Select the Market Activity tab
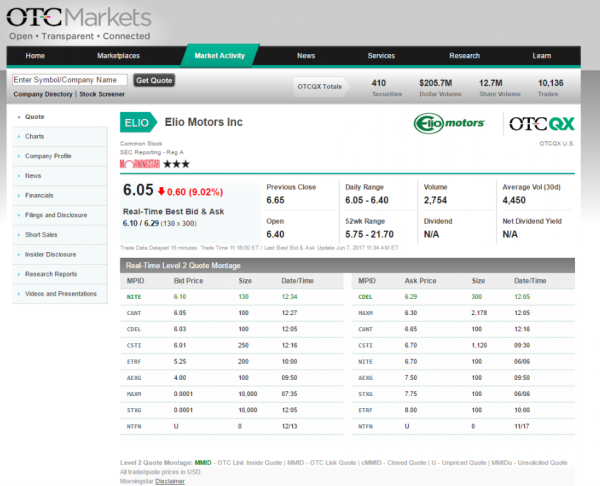Image resolution: width=600 pixels, height=486 pixels. coord(220,56)
